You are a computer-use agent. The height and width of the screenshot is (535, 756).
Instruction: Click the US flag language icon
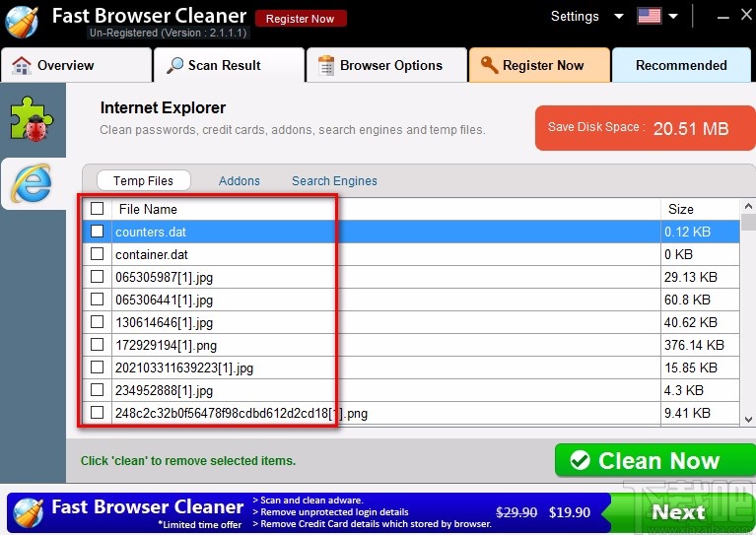click(649, 16)
